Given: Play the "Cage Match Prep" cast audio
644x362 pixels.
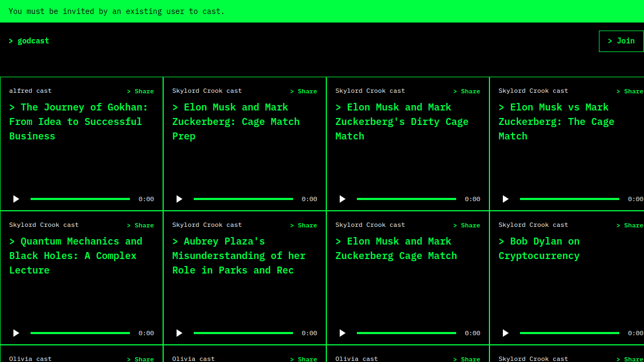Looking at the screenshot, I should pyautogui.click(x=179, y=199).
